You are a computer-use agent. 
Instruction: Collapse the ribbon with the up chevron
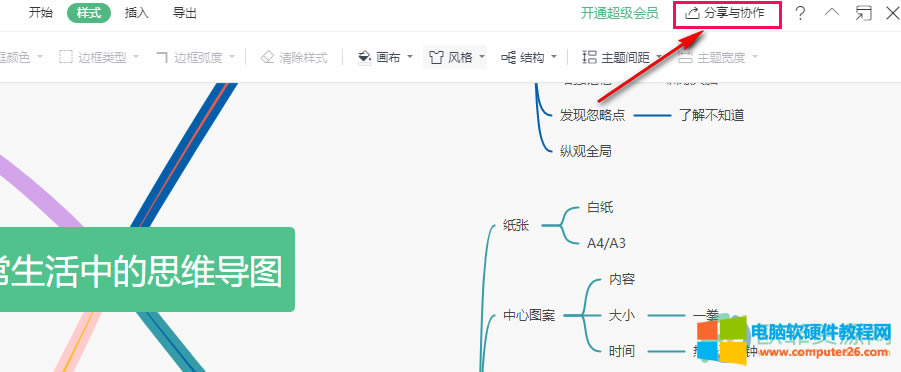(831, 12)
